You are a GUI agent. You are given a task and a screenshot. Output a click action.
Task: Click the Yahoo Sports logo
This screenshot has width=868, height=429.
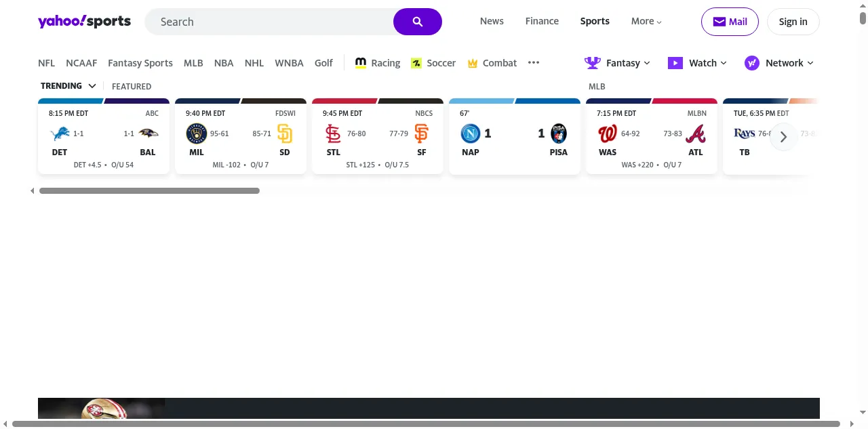point(84,21)
